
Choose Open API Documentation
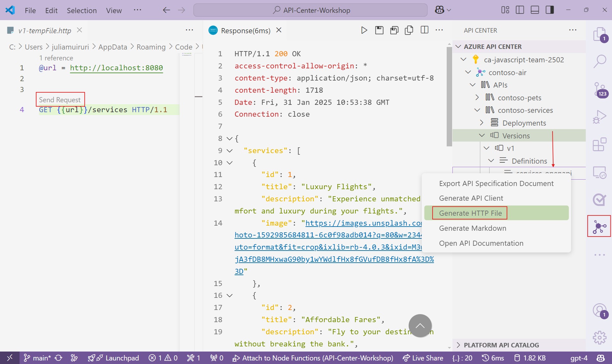point(496,243)
